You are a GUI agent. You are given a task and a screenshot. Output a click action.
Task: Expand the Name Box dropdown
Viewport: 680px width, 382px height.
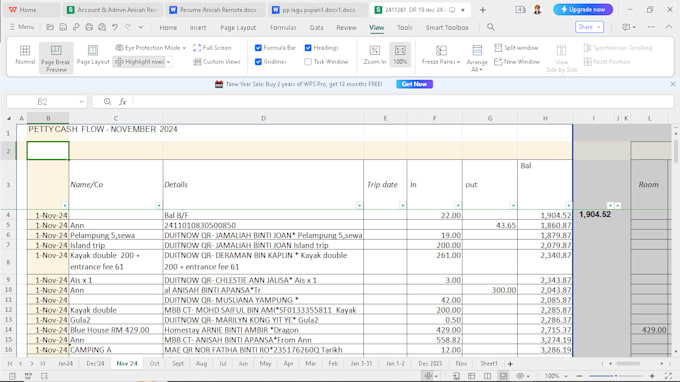[x=81, y=101]
